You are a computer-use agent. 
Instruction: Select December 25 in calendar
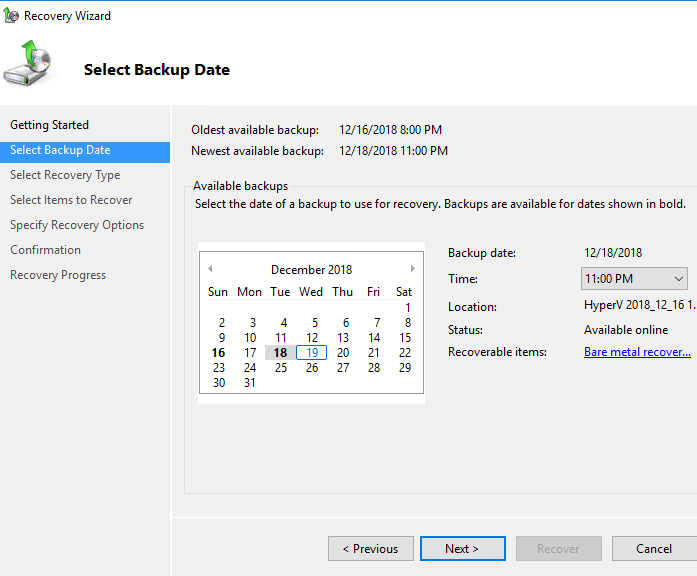click(x=280, y=368)
